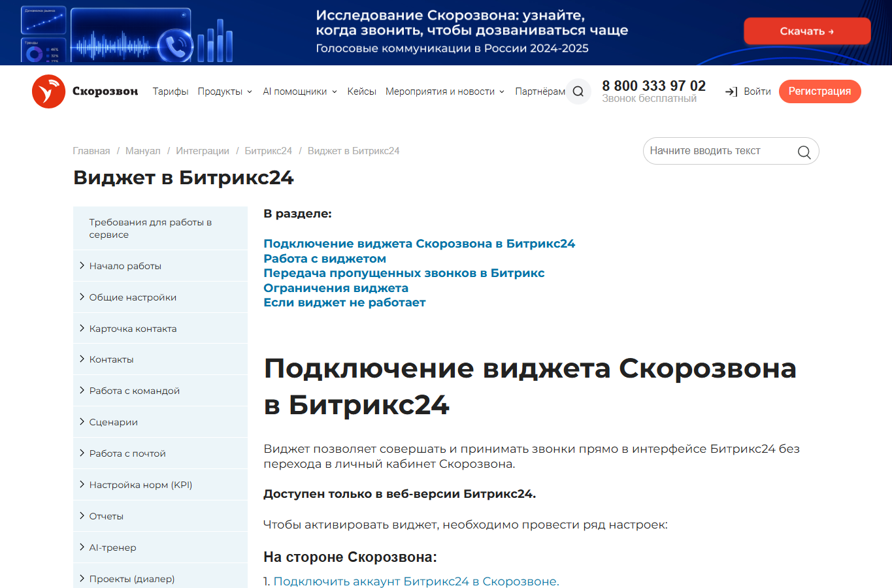This screenshot has height=588, width=892.
Task: Go to Мануал breadcrumb
Action: click(142, 151)
